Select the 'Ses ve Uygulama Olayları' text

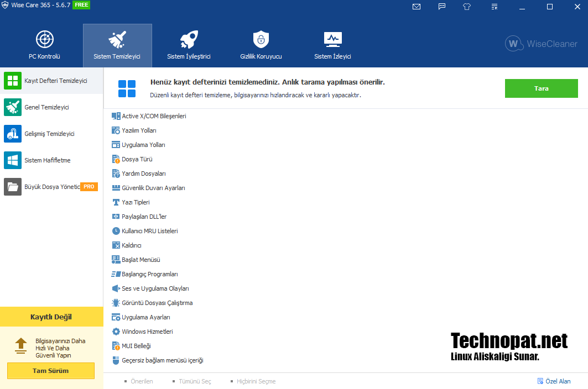pyautogui.click(x=155, y=288)
